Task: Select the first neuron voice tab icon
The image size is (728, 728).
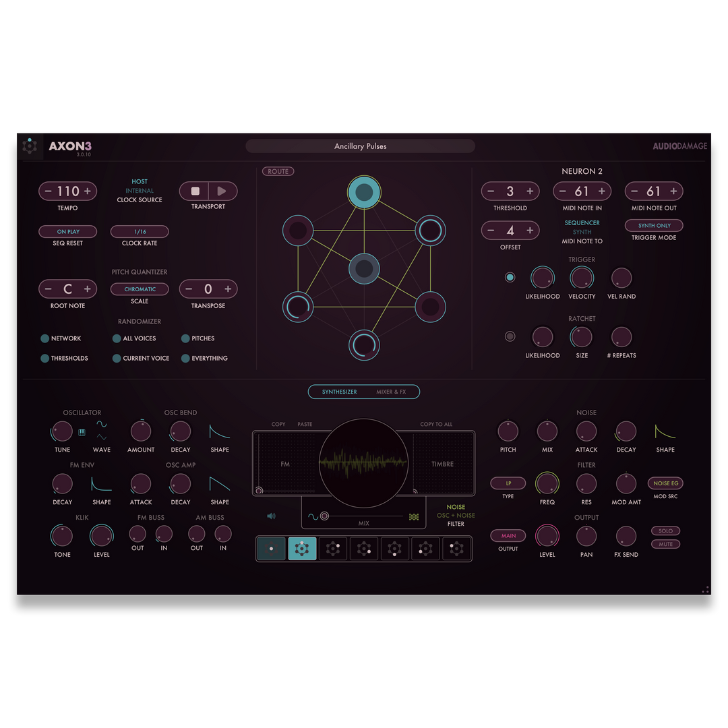Action: (x=270, y=549)
